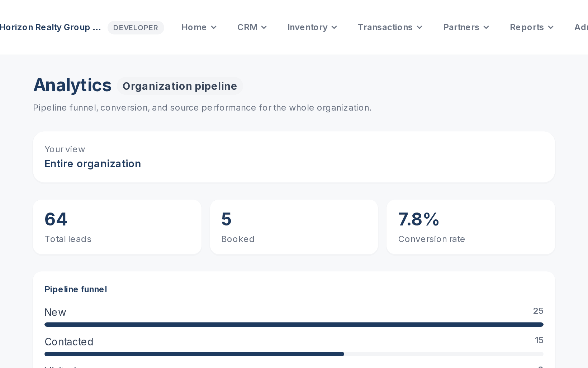Click the New stage progress bar
The image size is (588, 368).
click(294, 325)
